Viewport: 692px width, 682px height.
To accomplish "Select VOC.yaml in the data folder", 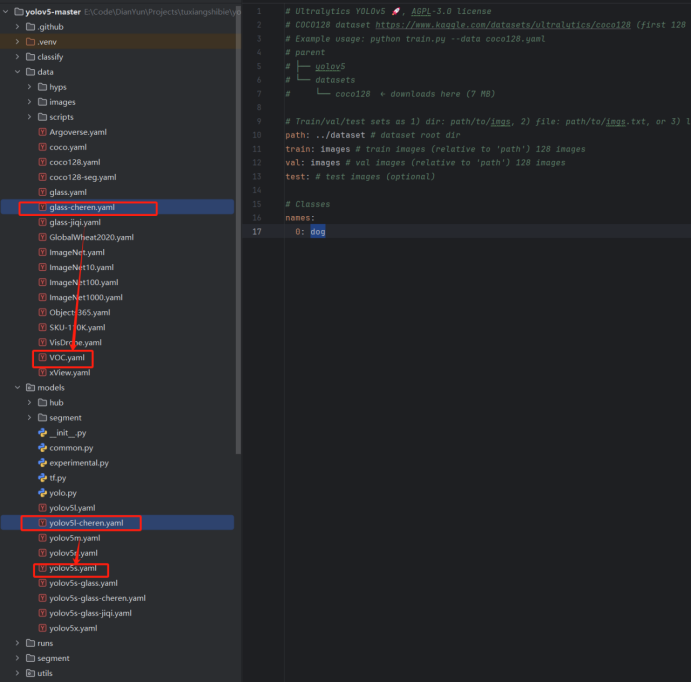I will (68, 357).
